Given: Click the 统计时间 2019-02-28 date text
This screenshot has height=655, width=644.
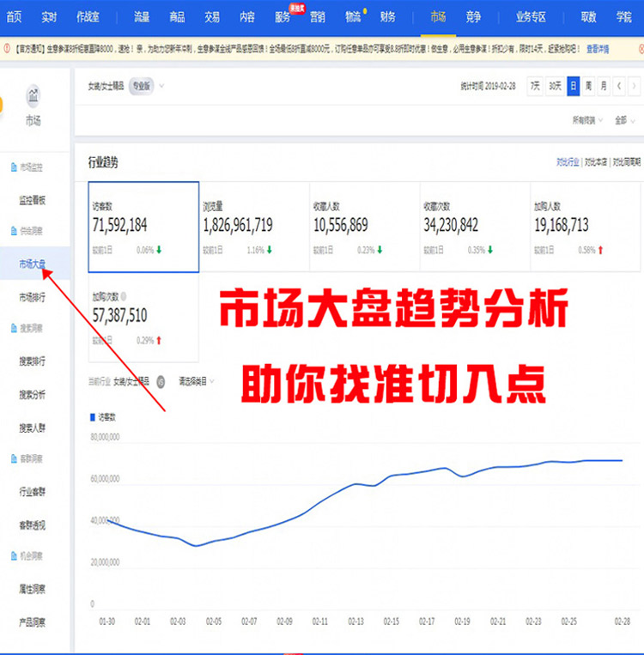Looking at the screenshot, I should click(x=488, y=86).
